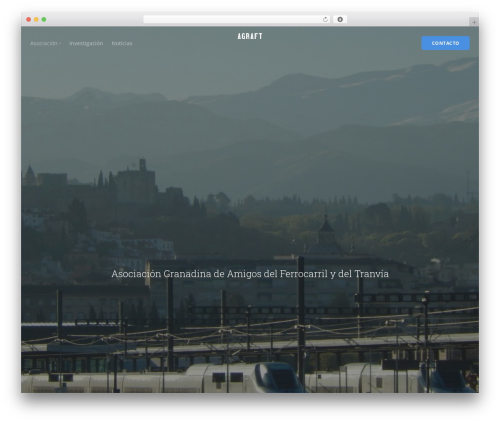Screen dimensions: 500x423
Task: Open the Noticias menu item
Action: (x=122, y=43)
